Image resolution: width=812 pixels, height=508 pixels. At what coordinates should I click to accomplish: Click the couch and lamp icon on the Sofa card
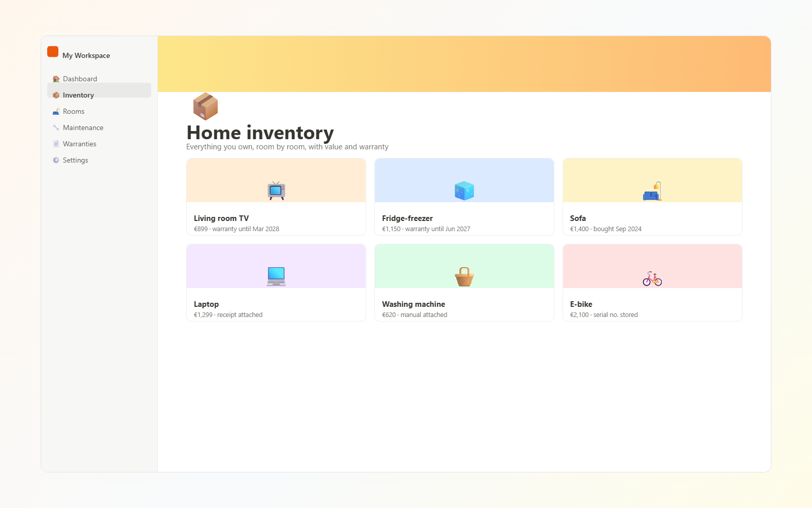[652, 191]
